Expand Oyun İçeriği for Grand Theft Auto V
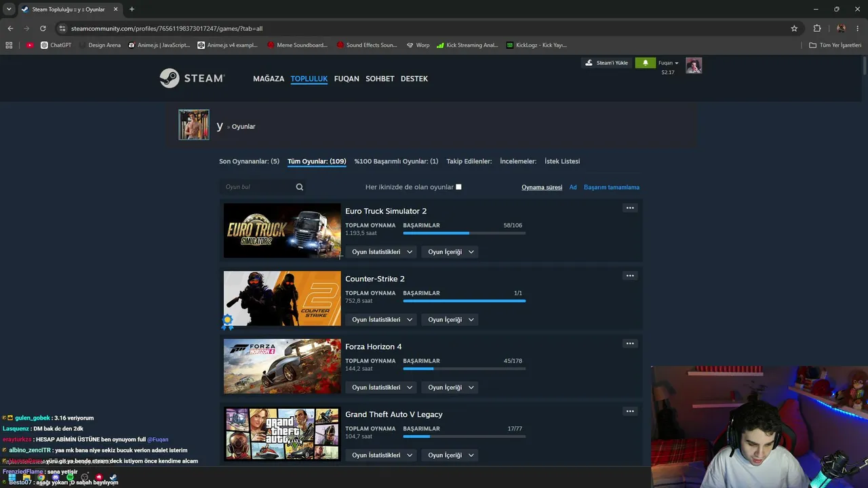868x488 pixels. click(450, 455)
